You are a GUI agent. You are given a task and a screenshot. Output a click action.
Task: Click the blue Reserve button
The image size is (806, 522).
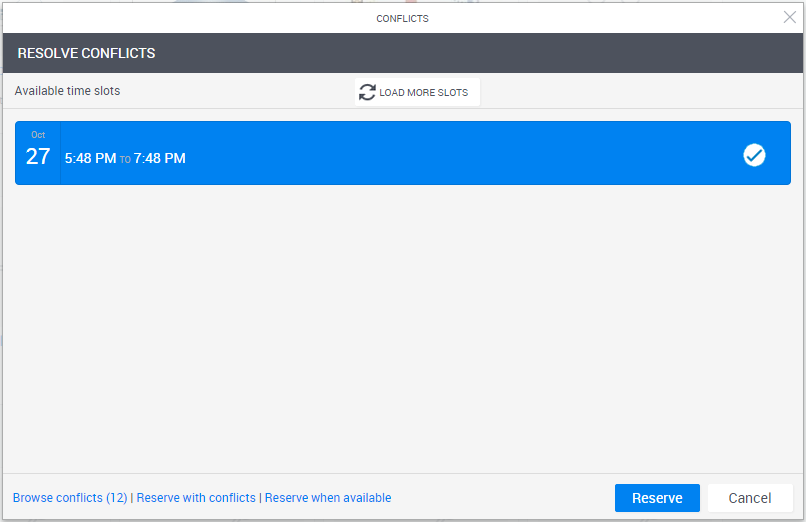click(x=657, y=498)
